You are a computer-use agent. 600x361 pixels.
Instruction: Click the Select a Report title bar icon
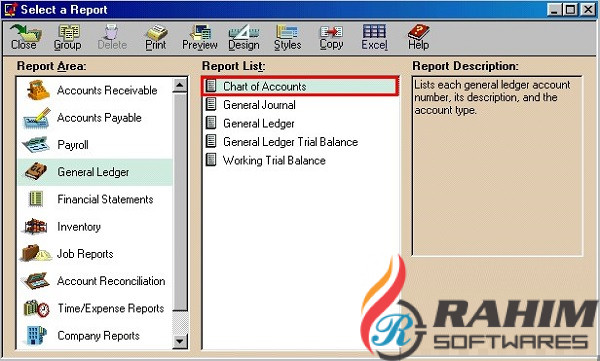(x=10, y=10)
